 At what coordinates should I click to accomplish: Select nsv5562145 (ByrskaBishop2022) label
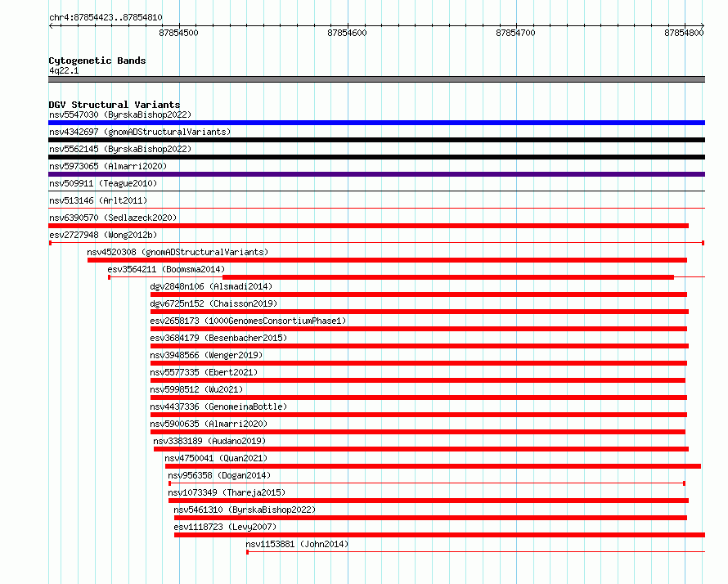click(120, 149)
